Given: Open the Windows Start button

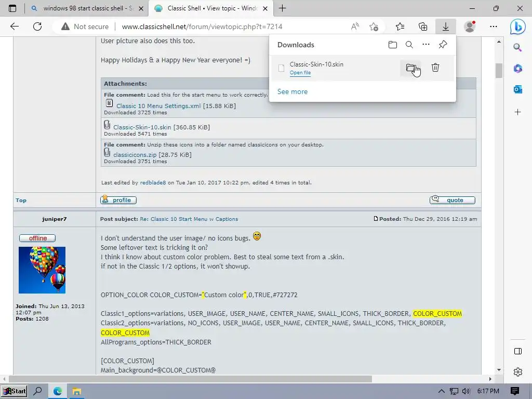Looking at the screenshot, I should pos(14,391).
